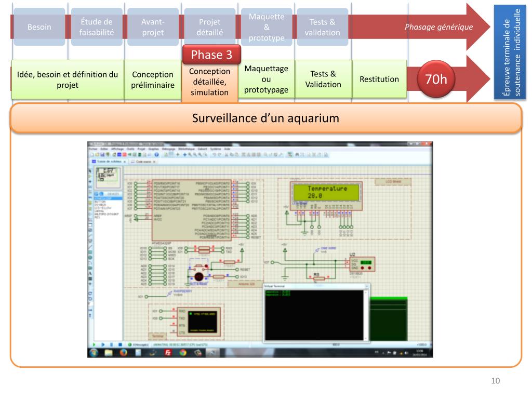Image resolution: width=532 pixels, height=399 pixels.
Task: Click the Conception préliminaire box
Action: (x=153, y=79)
